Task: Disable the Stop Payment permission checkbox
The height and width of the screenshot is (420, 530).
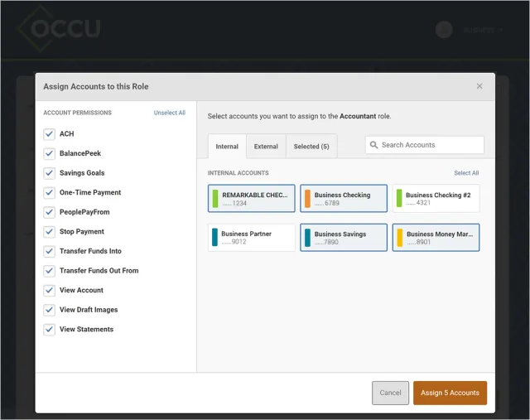Action: (50, 232)
